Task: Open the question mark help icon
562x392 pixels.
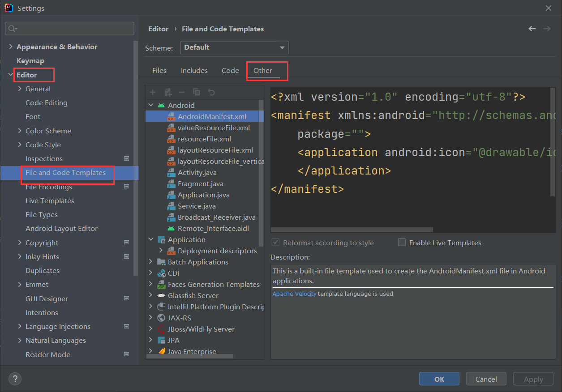Action: [x=14, y=379]
